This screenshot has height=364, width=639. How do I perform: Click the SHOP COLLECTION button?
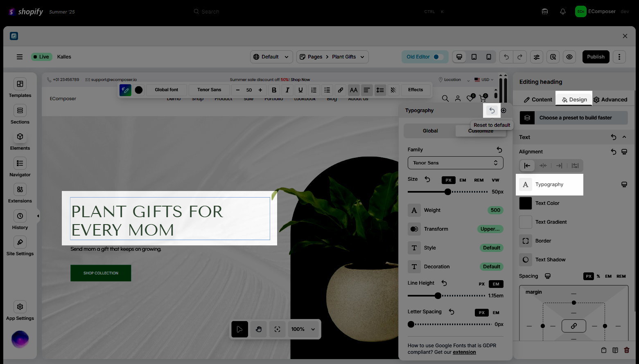[101, 273]
